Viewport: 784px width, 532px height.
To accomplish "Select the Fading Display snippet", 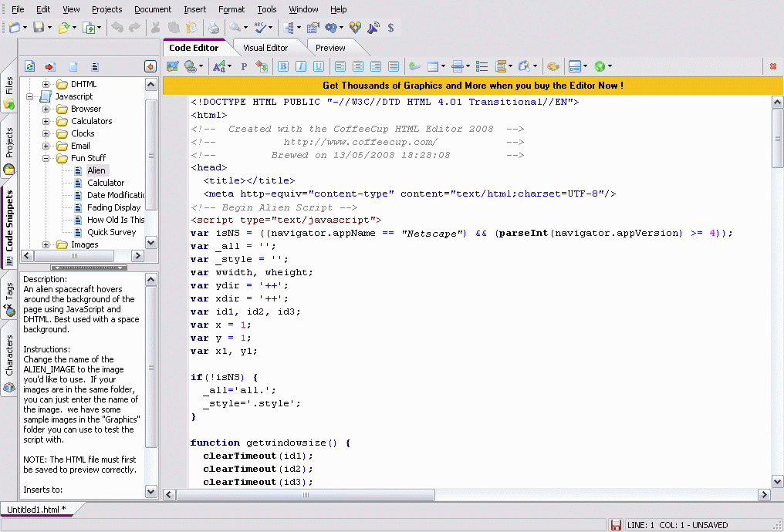I will point(113,207).
